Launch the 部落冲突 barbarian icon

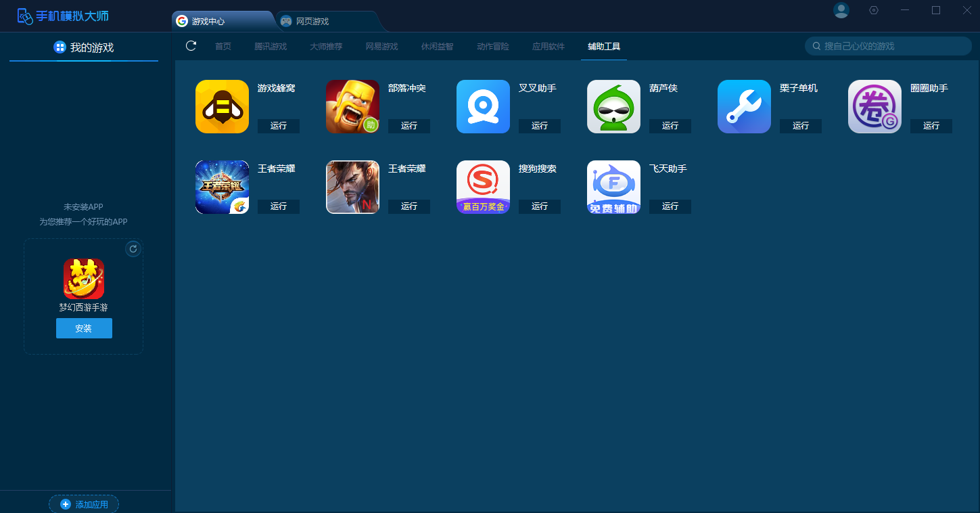click(352, 107)
